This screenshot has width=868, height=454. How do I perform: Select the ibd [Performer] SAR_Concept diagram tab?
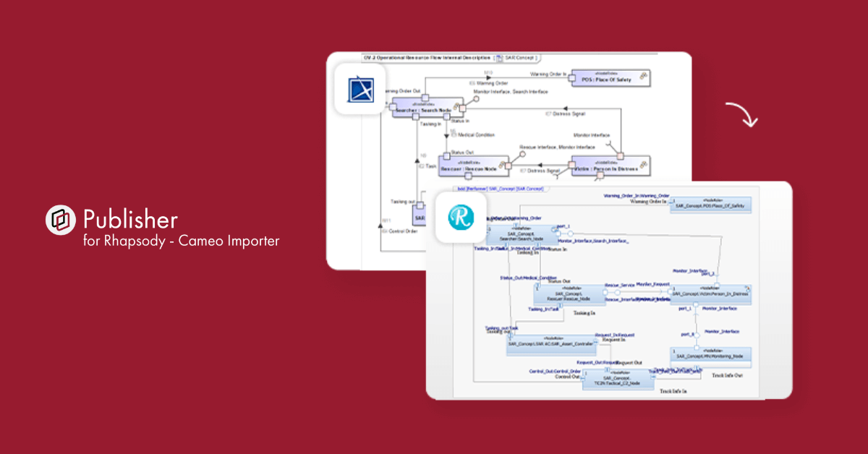click(x=500, y=190)
